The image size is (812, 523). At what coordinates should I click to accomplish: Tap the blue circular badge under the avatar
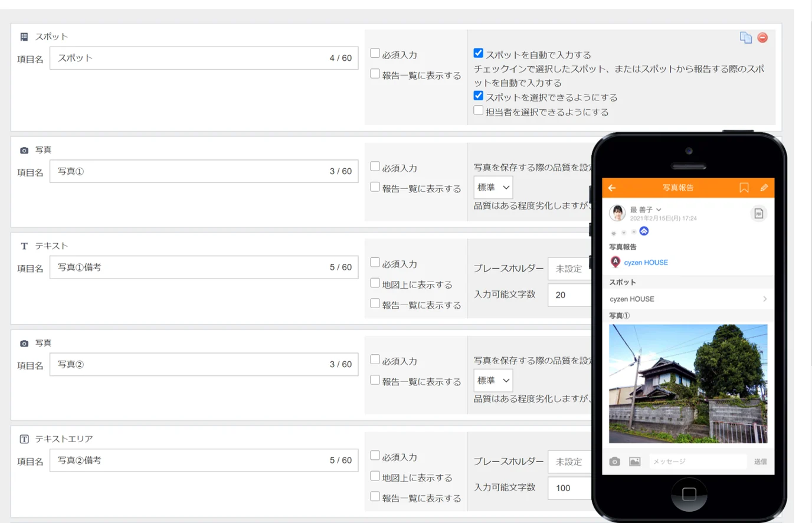point(644,231)
